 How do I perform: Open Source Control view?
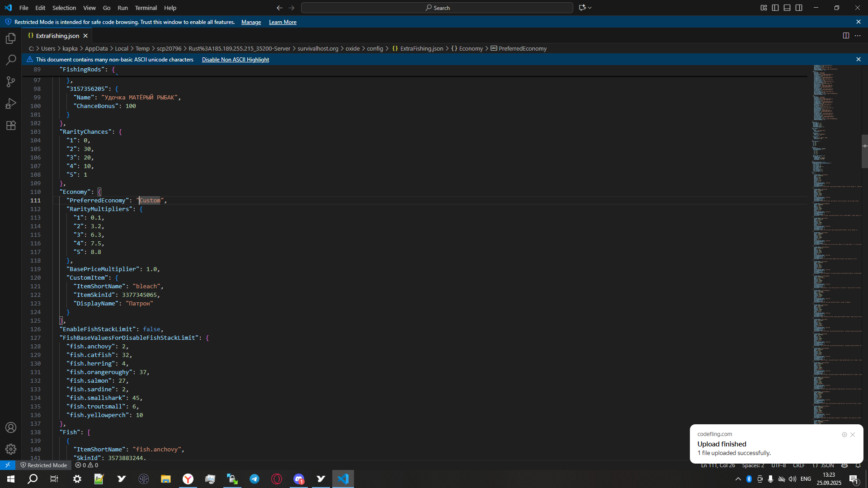pyautogui.click(x=11, y=82)
